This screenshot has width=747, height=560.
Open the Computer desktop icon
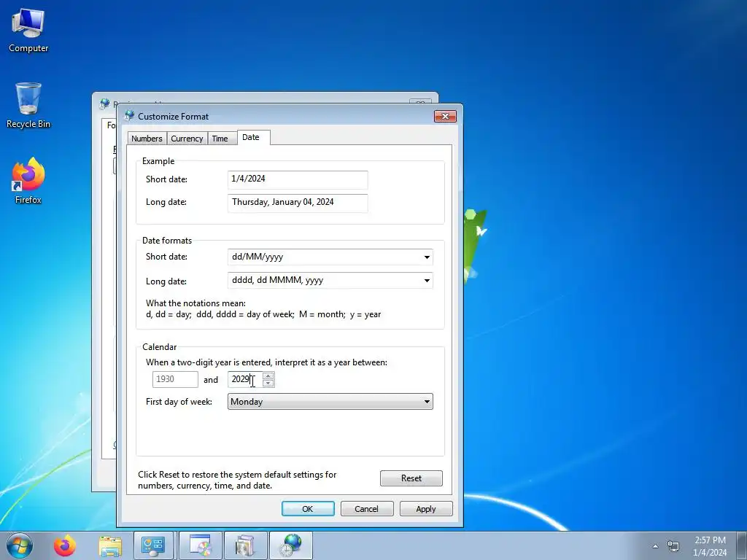pos(28,31)
